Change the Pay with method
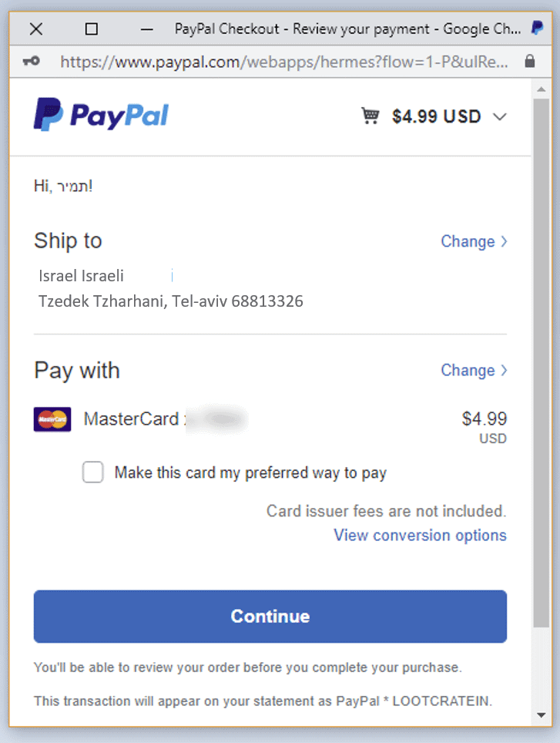Screen dimensions: 560x743 click(x=473, y=370)
